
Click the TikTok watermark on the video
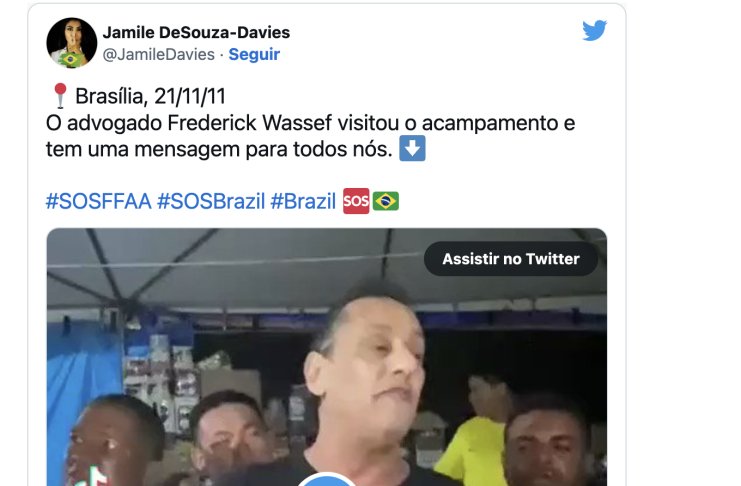click(x=95, y=477)
